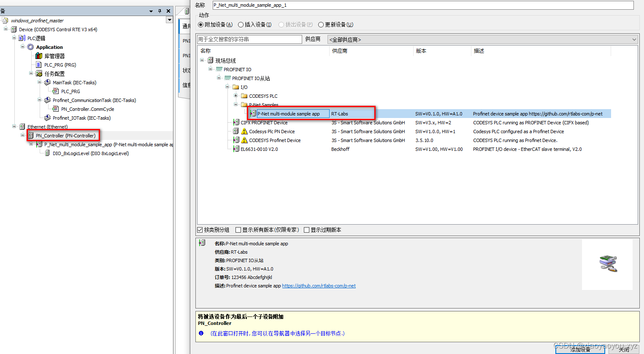Click the PROFINET IO bus icon
This screenshot has width=644, height=354.
[219, 70]
